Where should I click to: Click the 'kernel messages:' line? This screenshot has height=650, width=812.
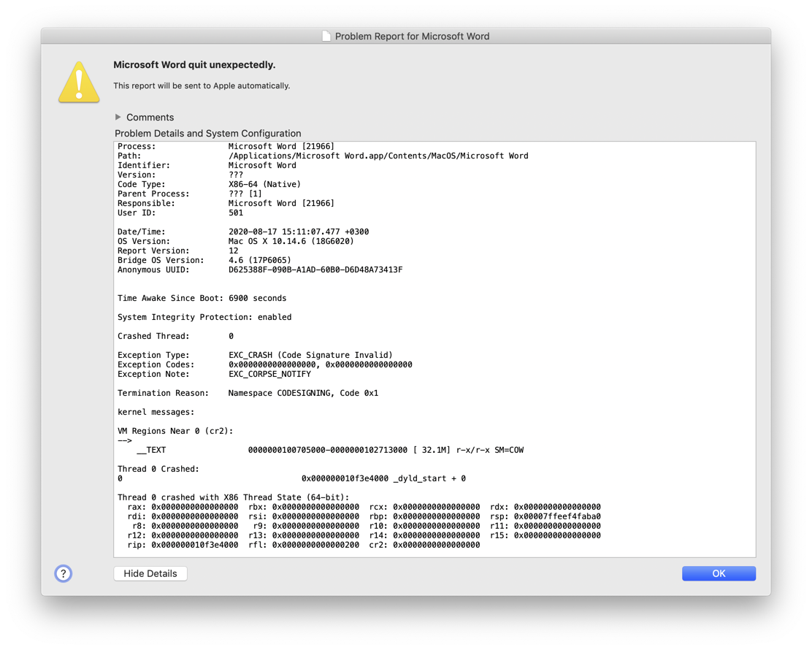click(156, 412)
